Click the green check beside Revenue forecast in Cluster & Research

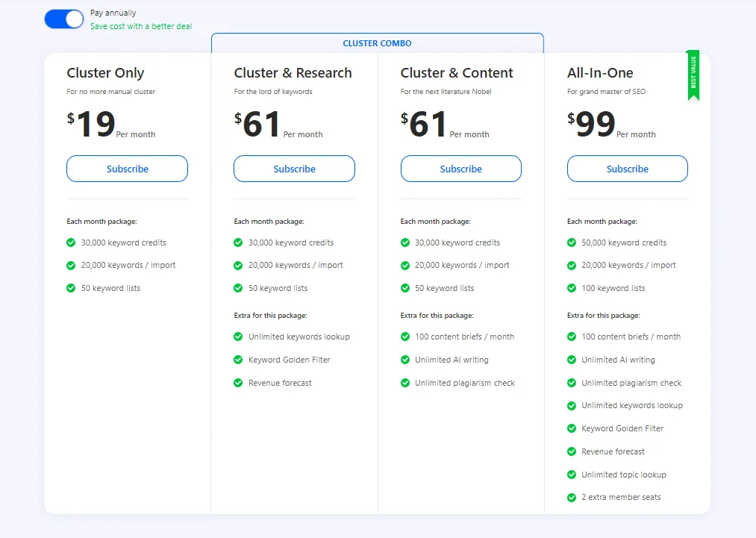pos(238,383)
